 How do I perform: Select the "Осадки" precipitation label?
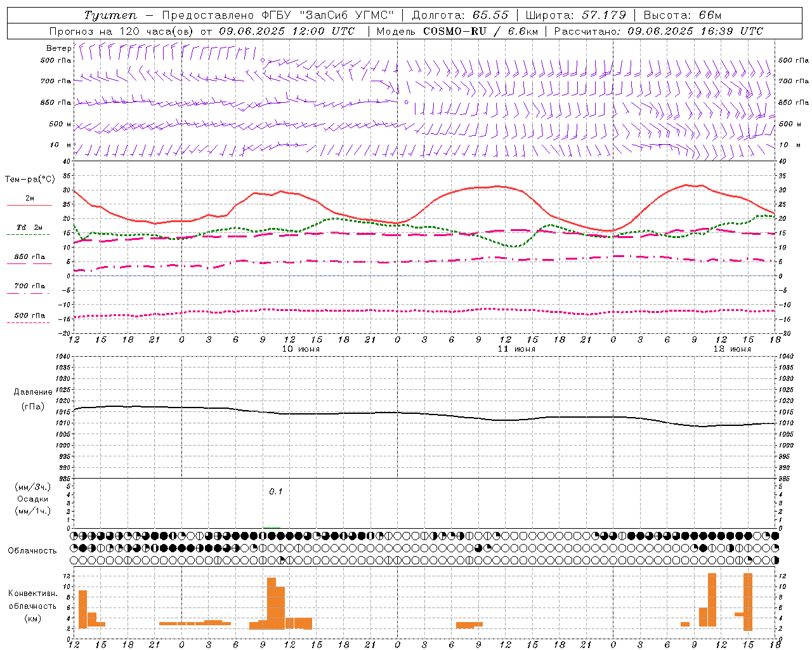tap(33, 499)
